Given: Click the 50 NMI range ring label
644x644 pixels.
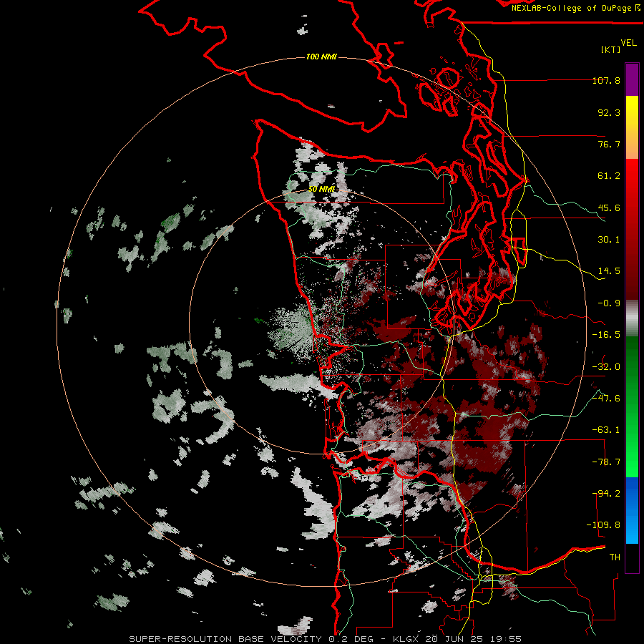Looking at the screenshot, I should (321, 189).
